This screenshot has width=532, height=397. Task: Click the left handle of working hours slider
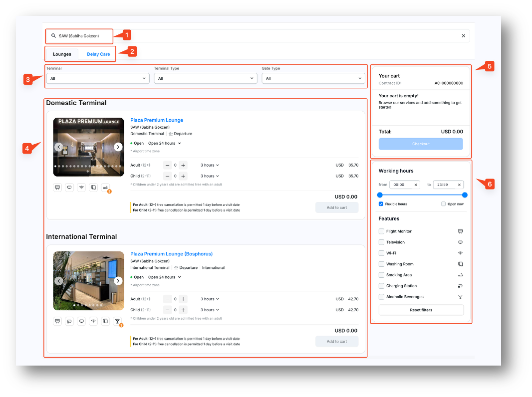pyautogui.click(x=380, y=195)
